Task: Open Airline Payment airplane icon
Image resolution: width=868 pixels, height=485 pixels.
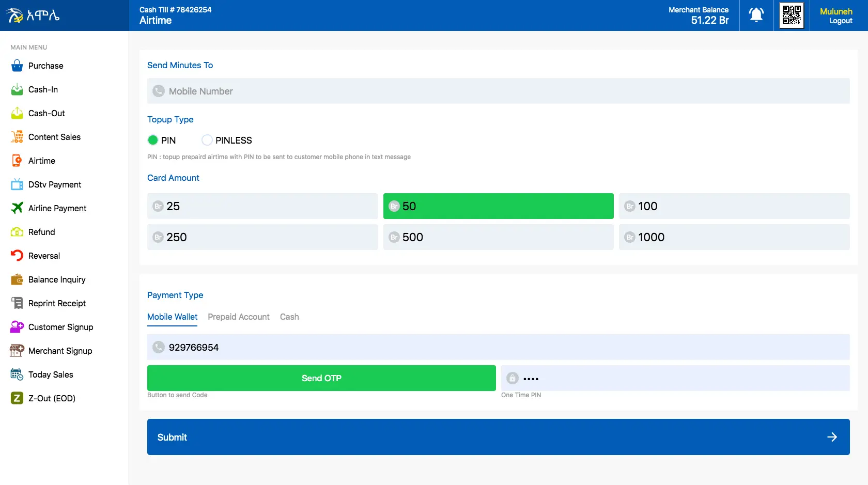Action: click(x=17, y=208)
